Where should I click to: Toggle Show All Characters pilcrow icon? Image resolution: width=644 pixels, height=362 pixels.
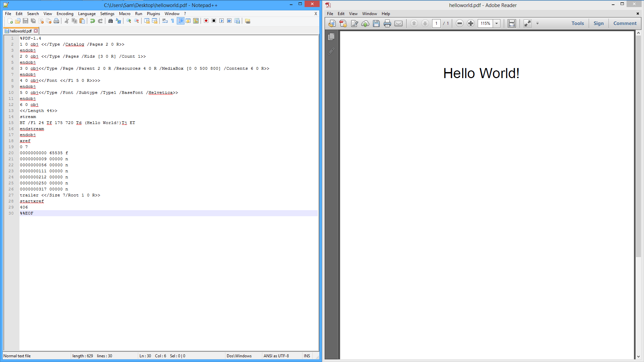coord(172,21)
